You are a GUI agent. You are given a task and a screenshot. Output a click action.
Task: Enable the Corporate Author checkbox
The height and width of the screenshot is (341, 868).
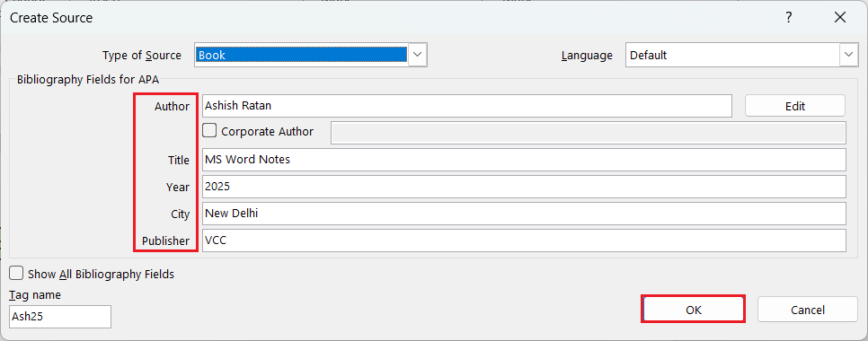click(x=209, y=131)
